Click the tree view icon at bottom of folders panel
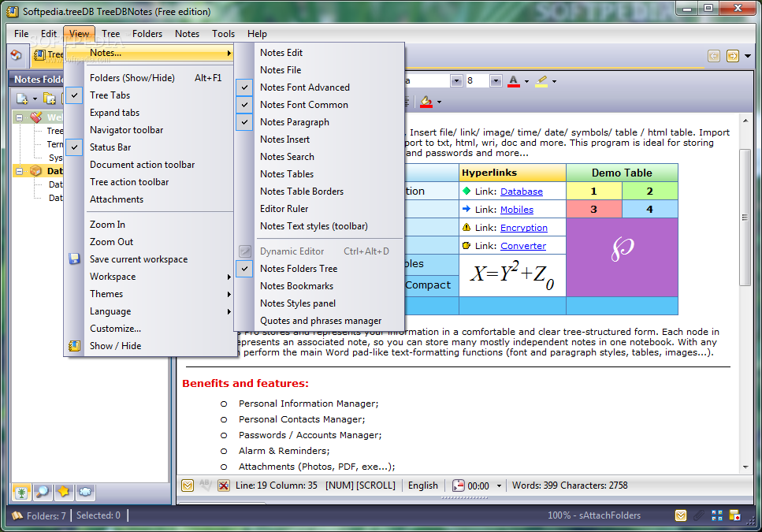Viewport: 762px width, 532px height. tap(21, 492)
